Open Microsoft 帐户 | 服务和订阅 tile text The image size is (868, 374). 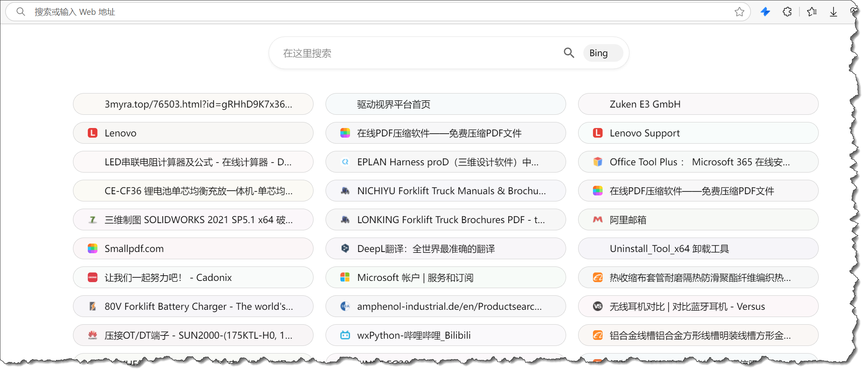tap(415, 278)
